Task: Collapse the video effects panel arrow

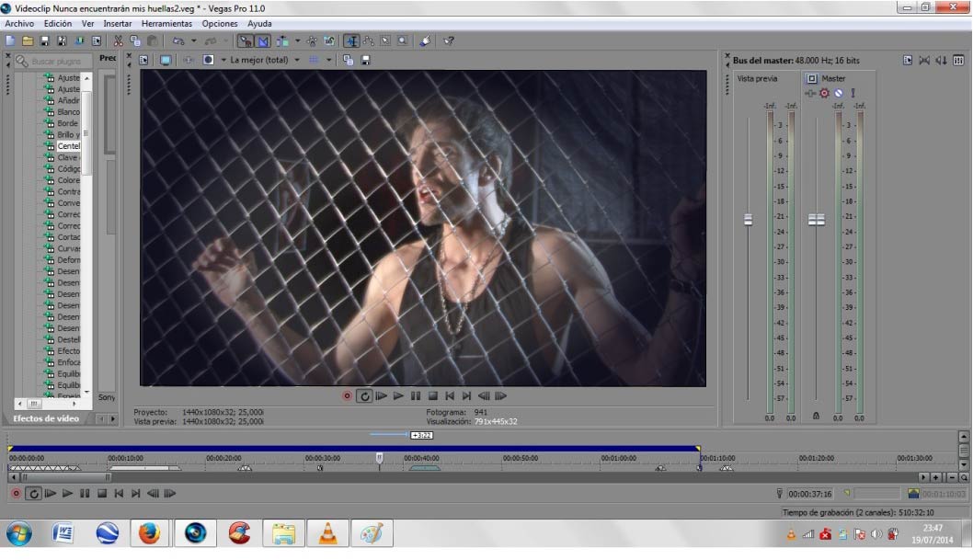Action: [x=8, y=64]
